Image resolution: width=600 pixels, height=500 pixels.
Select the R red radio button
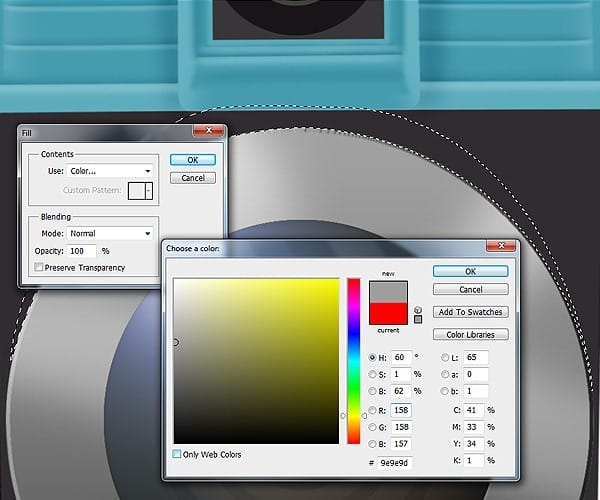(x=373, y=408)
